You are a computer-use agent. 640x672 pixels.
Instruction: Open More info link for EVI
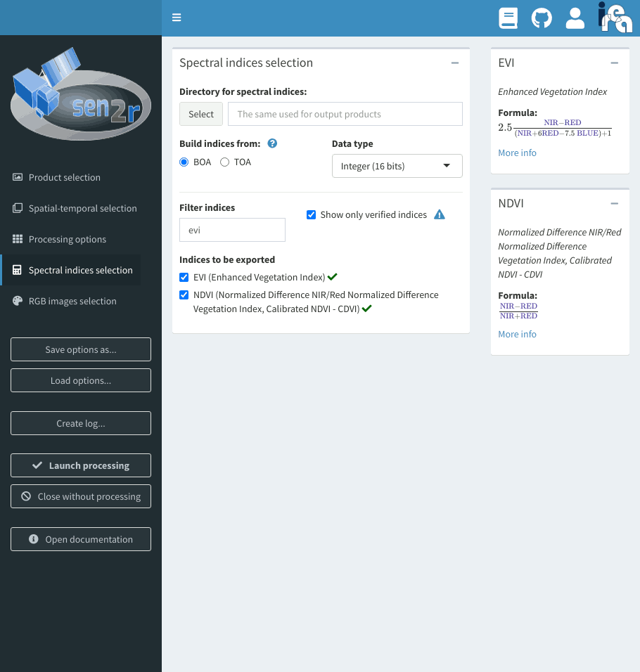click(517, 153)
